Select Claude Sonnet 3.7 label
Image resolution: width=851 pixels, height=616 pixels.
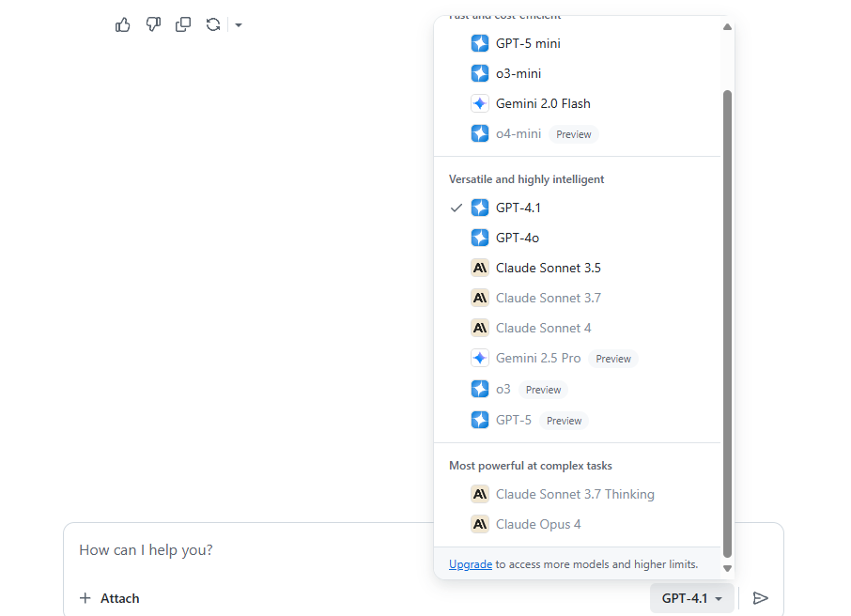(x=549, y=298)
